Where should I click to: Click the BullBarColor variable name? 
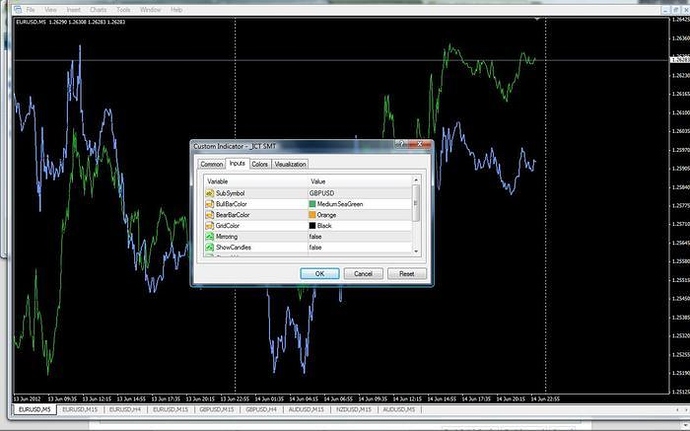coord(231,204)
